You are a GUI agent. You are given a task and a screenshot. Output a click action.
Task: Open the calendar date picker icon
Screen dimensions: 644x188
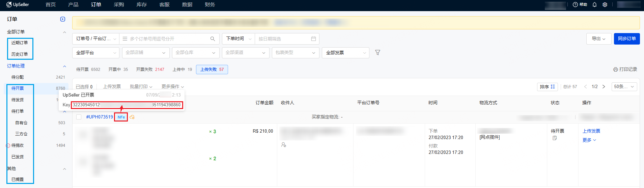(x=313, y=39)
